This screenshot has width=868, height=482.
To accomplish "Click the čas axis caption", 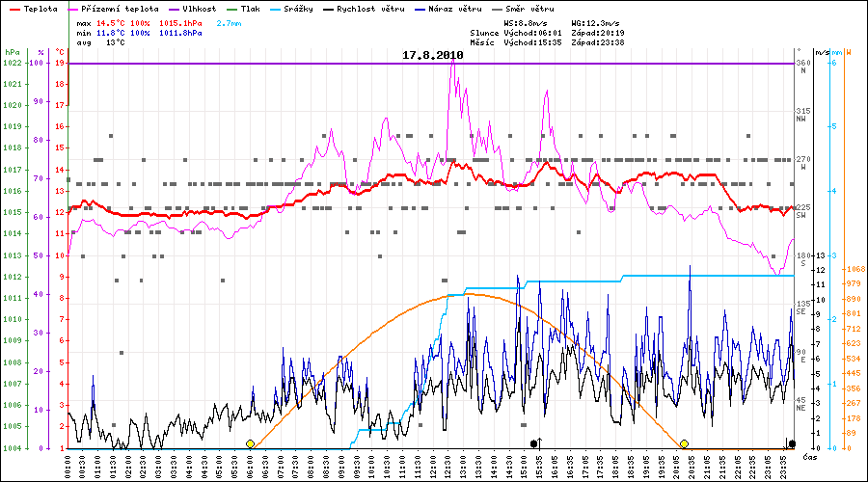I will (x=809, y=457).
